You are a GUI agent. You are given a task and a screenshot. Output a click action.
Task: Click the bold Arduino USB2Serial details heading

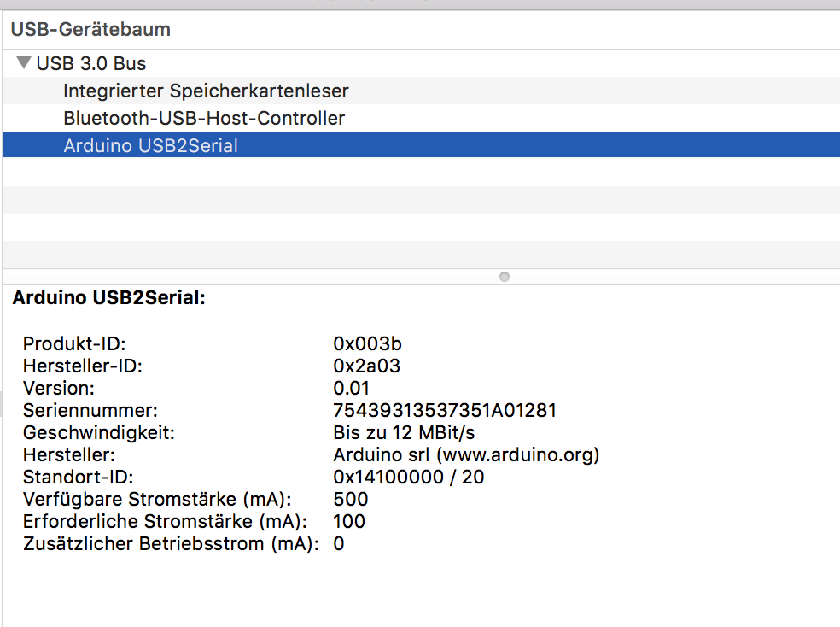108,299
